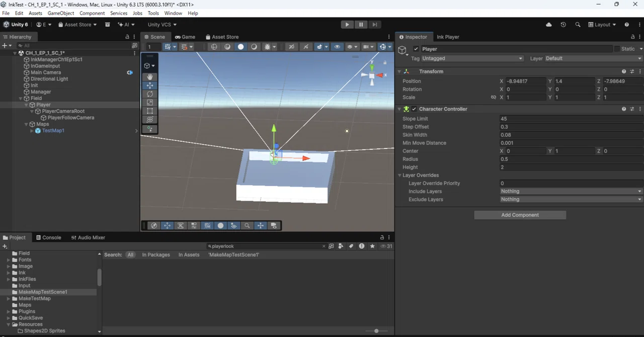Viewport: 644px width, 337px height.
Task: Collapse the Field object in Hierarchy
Action: 21,99
